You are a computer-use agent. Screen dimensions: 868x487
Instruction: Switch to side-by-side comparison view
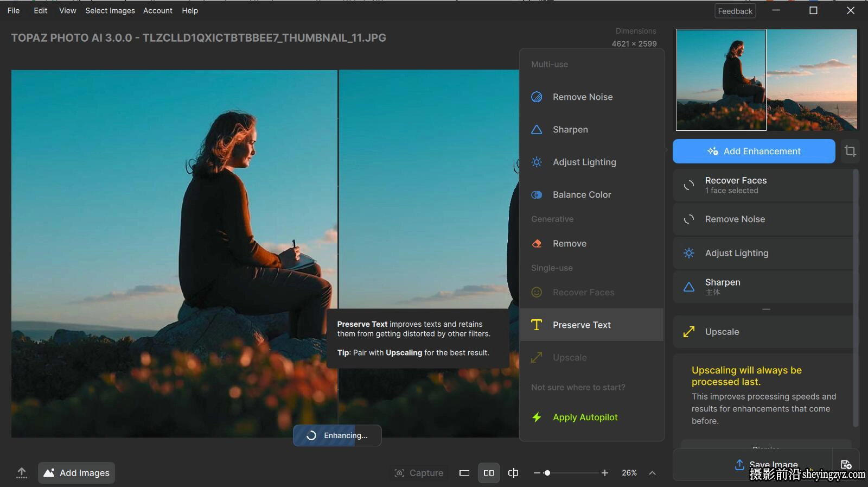[x=489, y=473]
